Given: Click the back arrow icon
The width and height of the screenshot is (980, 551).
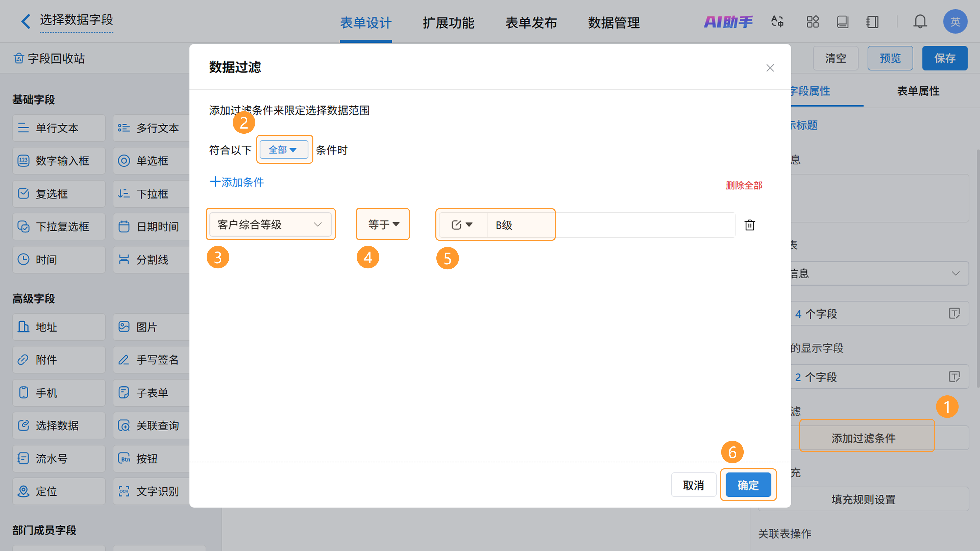Looking at the screenshot, I should pyautogui.click(x=26, y=21).
